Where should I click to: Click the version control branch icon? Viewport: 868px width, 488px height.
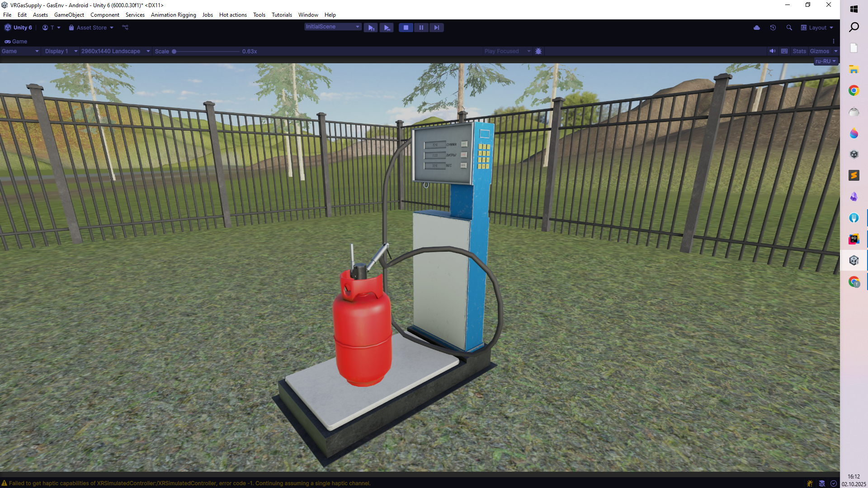point(125,28)
